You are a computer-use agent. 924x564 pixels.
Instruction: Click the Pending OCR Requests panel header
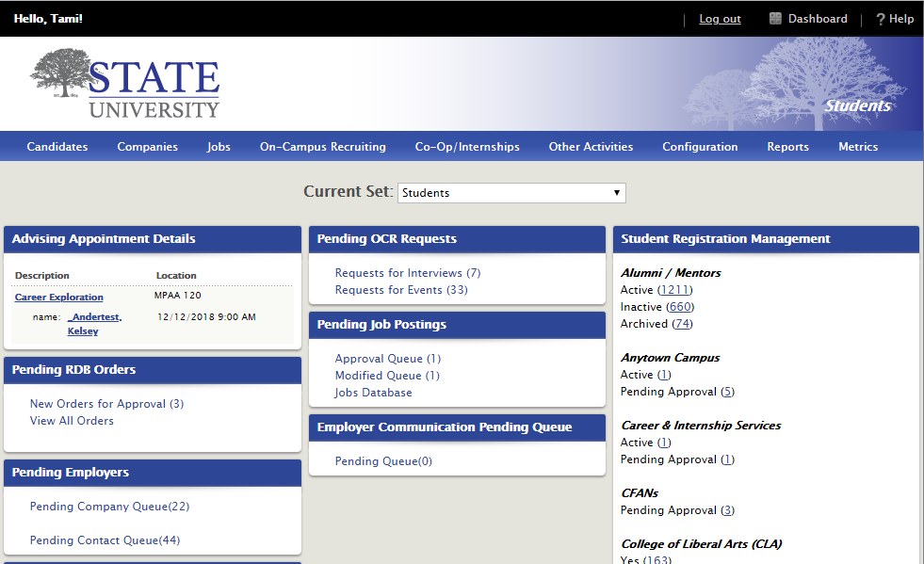(x=457, y=239)
